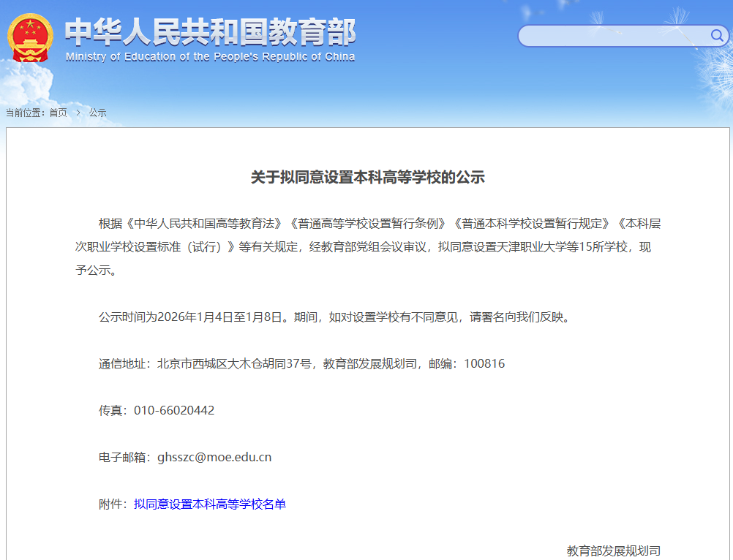This screenshot has height=560, width=733.
Task: Select 公示 in the breadcrumb trail
Action: point(98,113)
